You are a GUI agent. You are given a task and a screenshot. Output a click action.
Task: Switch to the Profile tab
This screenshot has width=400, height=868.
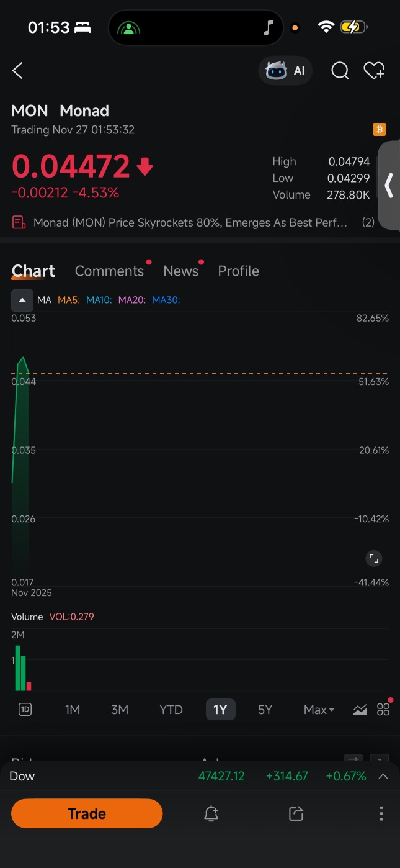(238, 271)
